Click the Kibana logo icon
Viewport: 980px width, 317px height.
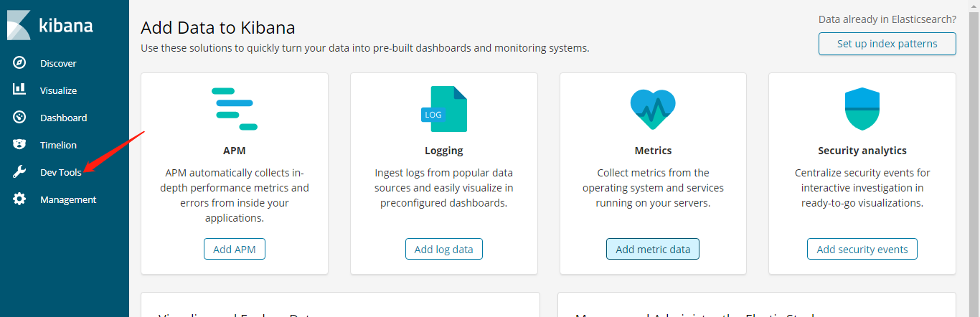18,26
